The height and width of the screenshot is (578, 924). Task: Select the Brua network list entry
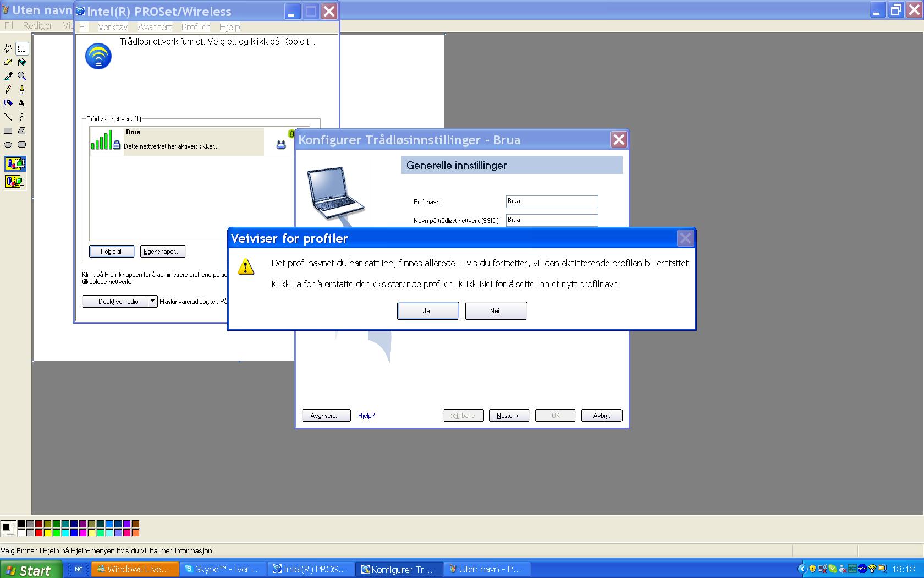[191, 142]
